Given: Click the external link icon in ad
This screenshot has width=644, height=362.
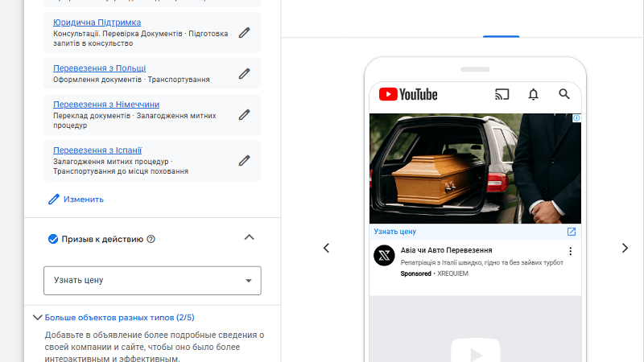Looking at the screenshot, I should (x=572, y=232).
